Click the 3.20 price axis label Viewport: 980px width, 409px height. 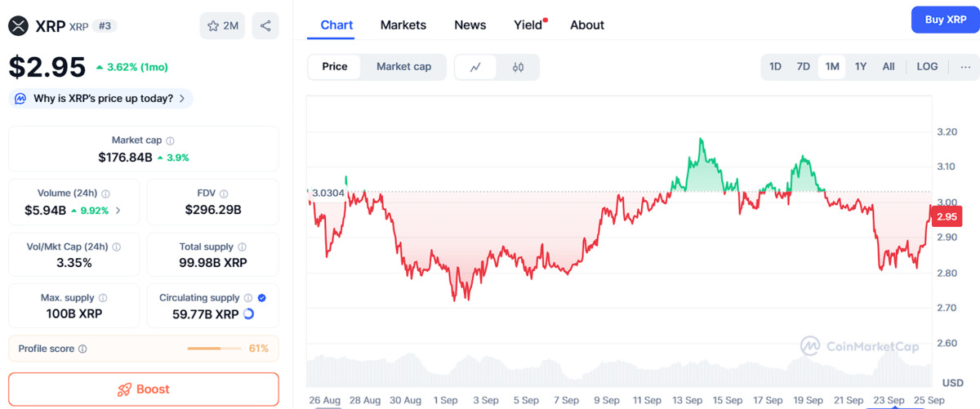point(947,131)
